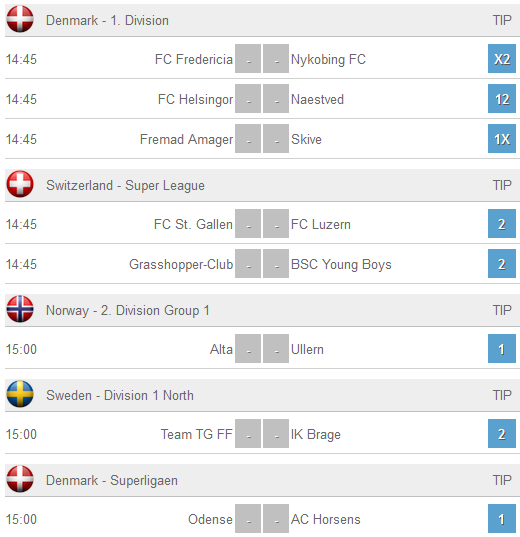The height and width of the screenshot is (537, 520).
Task: Open the Switzerland - Super League header
Action: [x=125, y=185]
